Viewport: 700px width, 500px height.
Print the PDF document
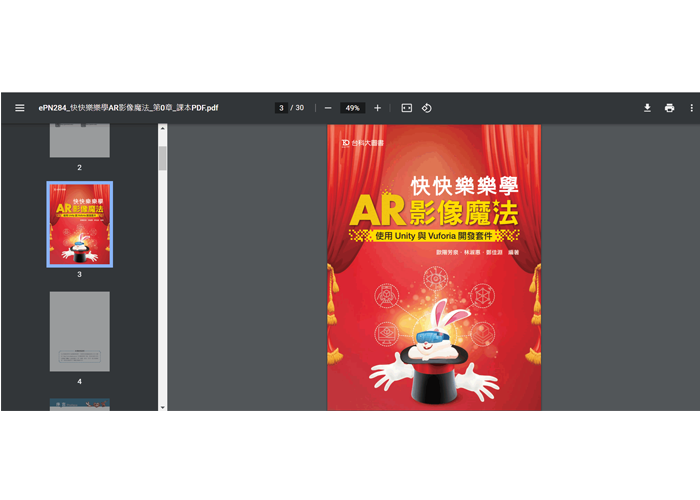(669, 108)
